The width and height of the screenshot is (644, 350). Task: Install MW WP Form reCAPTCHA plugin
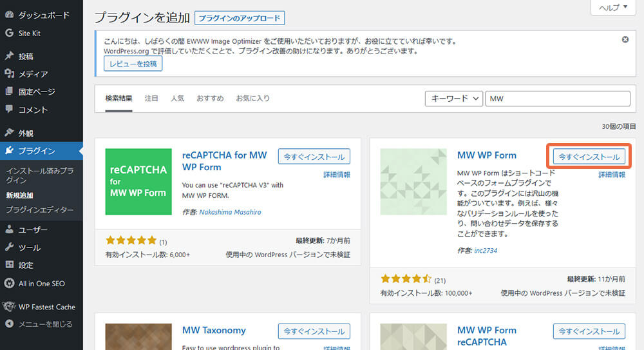[589, 331]
